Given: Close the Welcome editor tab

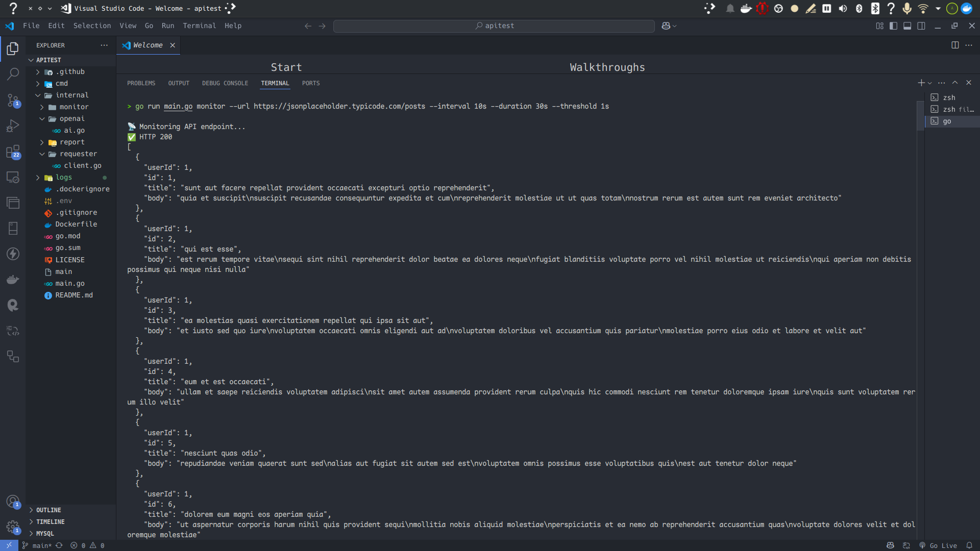Looking at the screenshot, I should pyautogui.click(x=173, y=45).
